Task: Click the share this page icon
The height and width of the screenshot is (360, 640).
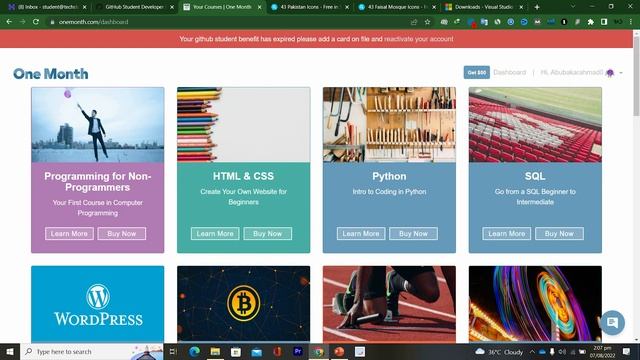Action: pos(414,22)
